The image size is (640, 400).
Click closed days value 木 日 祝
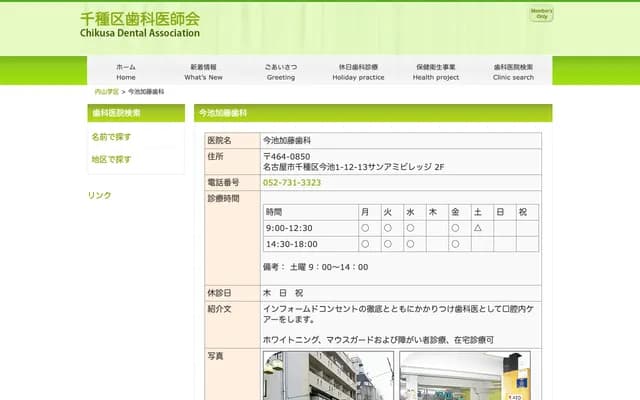click(283, 293)
